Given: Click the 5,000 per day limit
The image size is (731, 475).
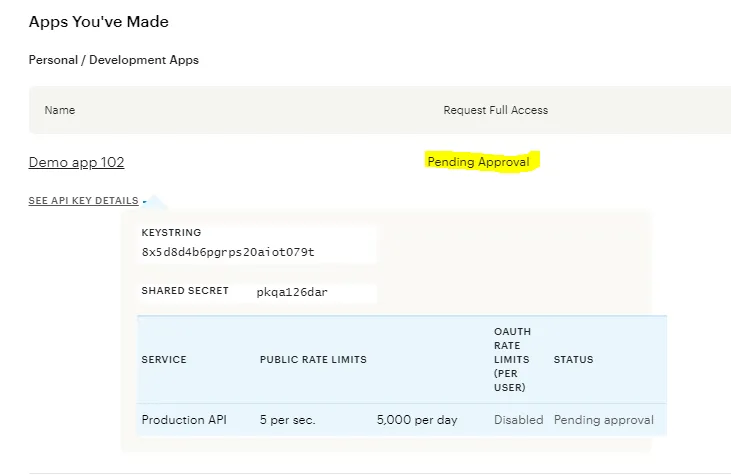Looking at the screenshot, I should tap(417, 420).
